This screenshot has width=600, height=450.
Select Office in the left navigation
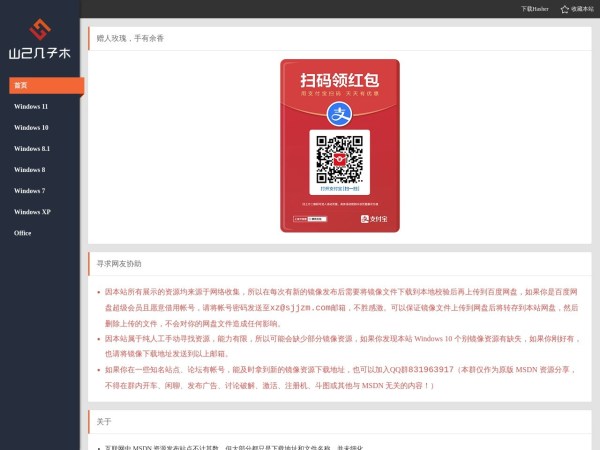click(23, 232)
